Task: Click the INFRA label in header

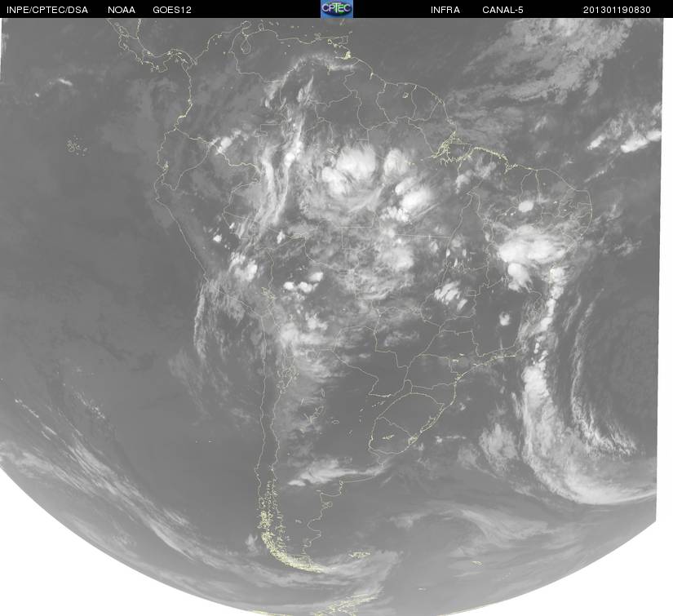Action: click(445, 10)
